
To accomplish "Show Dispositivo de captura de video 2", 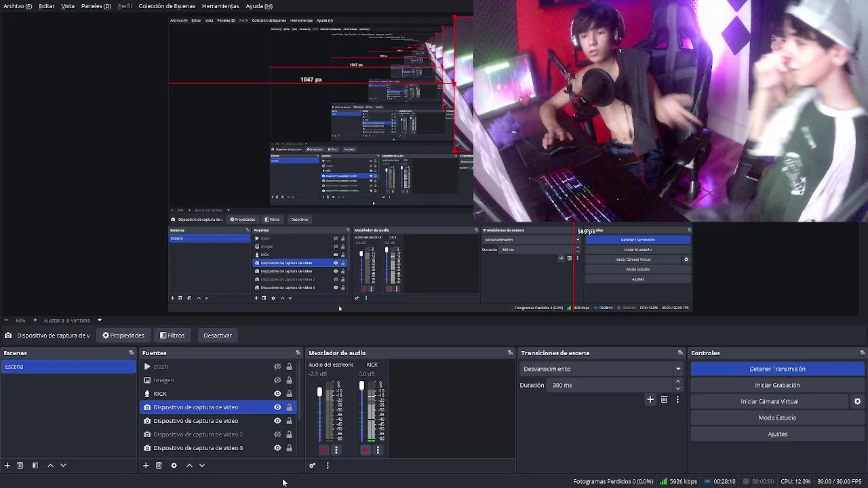I will [x=277, y=434].
